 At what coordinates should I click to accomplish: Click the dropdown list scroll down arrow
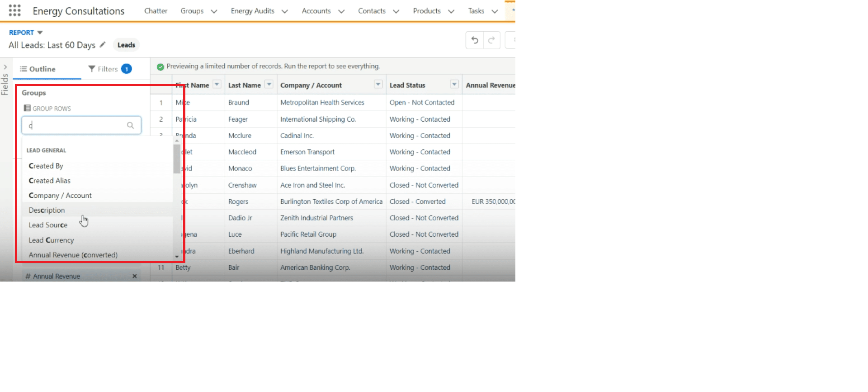tap(177, 257)
